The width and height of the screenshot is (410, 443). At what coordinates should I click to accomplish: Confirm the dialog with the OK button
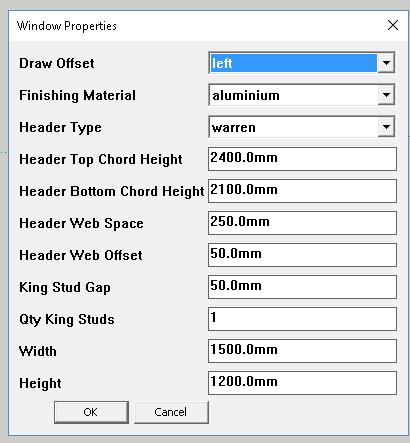[91, 412]
